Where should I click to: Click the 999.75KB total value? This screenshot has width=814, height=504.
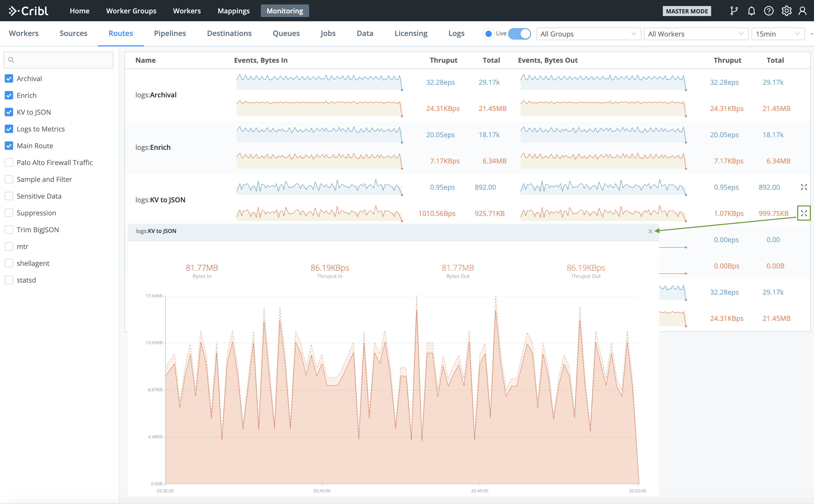(773, 213)
